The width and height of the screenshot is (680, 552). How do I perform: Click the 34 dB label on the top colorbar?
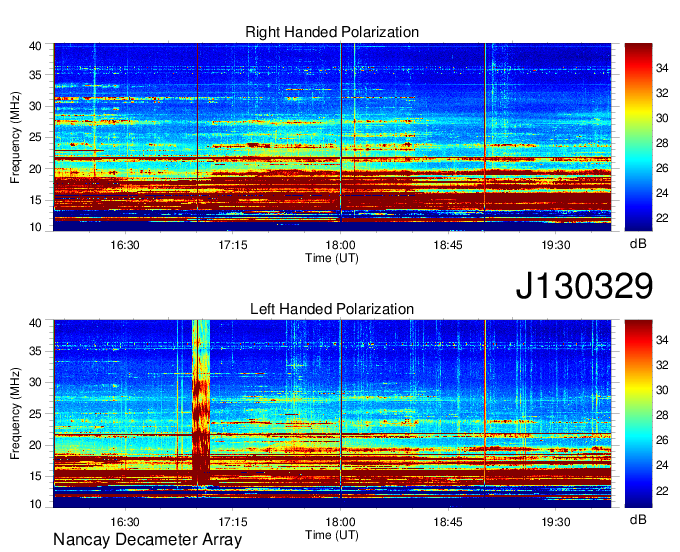[662, 68]
